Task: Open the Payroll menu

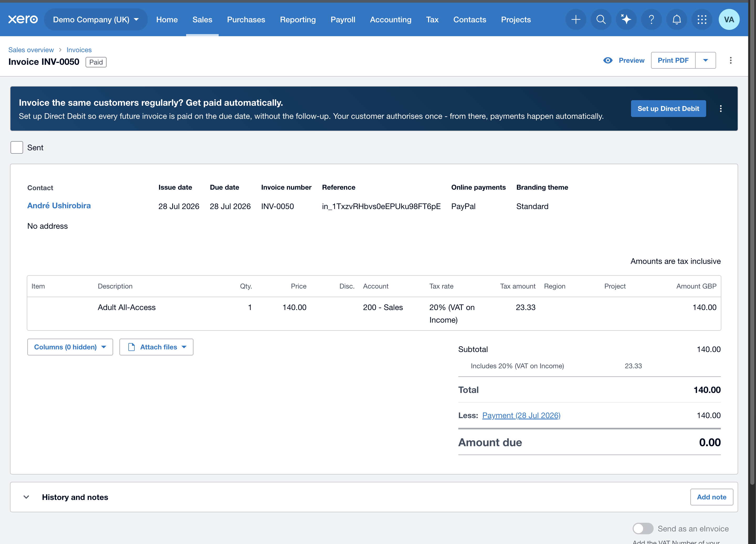Action: [x=343, y=19]
